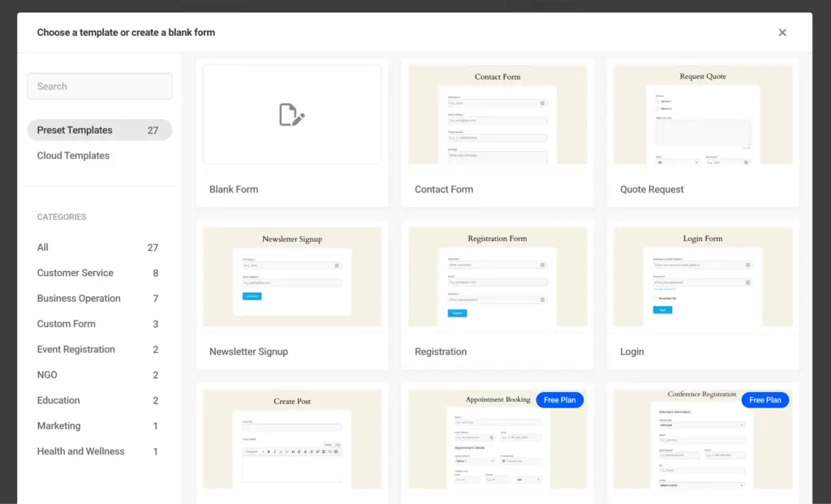Choose the Quote Request template preview
This screenshot has width=831, height=504.
tap(703, 114)
